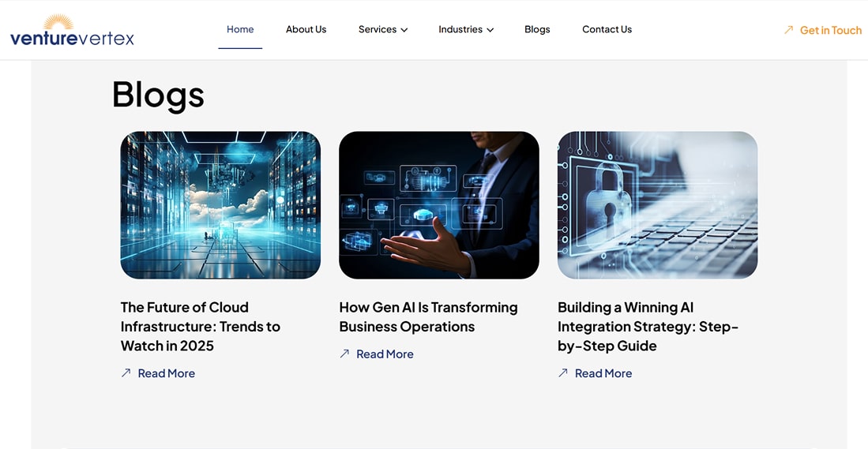
Task: Click the arrow icon under the Gen AI article
Action: click(344, 354)
